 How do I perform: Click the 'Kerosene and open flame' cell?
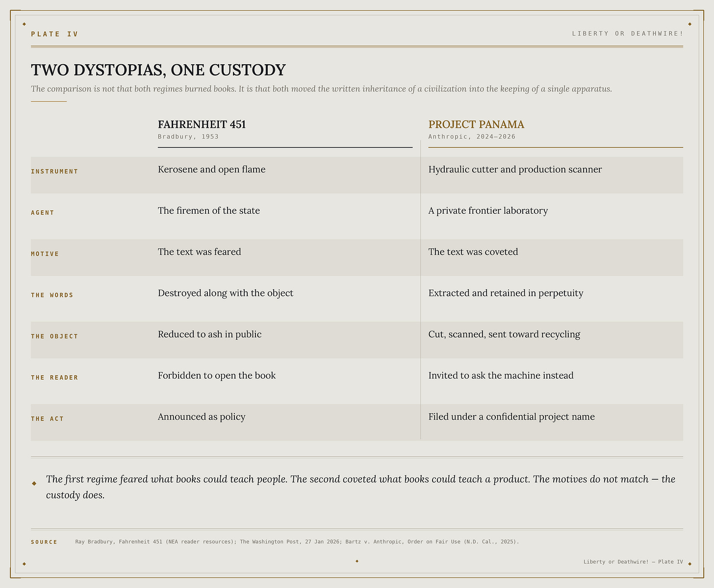[211, 170]
